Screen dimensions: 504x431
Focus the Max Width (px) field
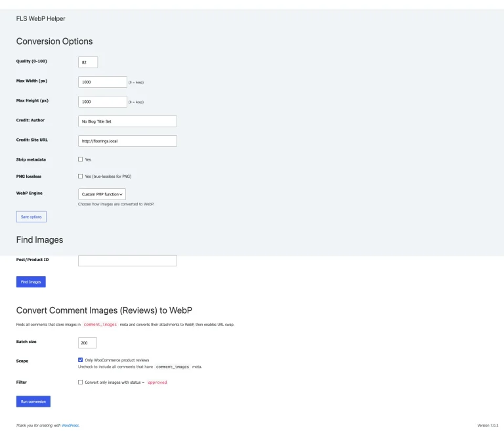(102, 82)
